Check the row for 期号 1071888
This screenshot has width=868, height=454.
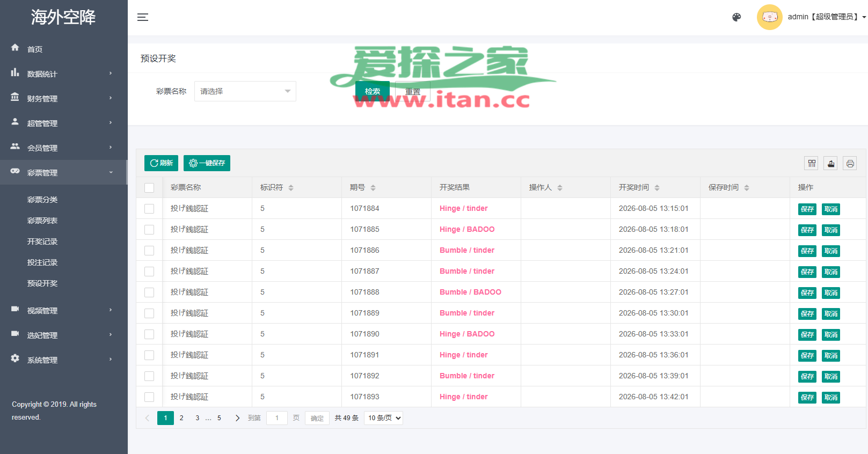(x=149, y=292)
